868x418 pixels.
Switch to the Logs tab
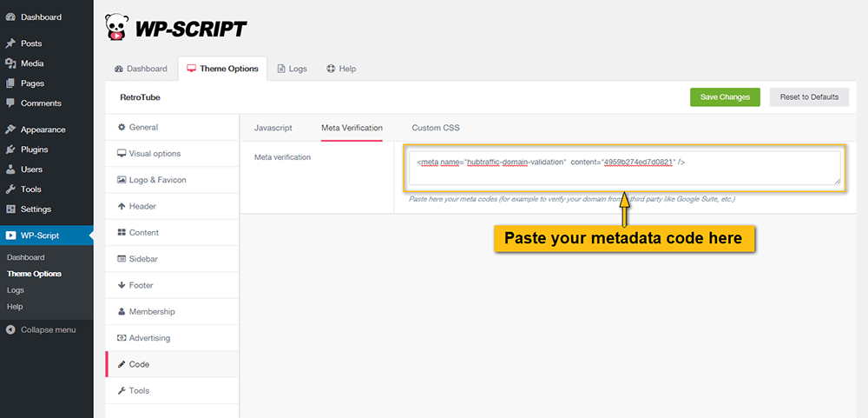coord(292,69)
